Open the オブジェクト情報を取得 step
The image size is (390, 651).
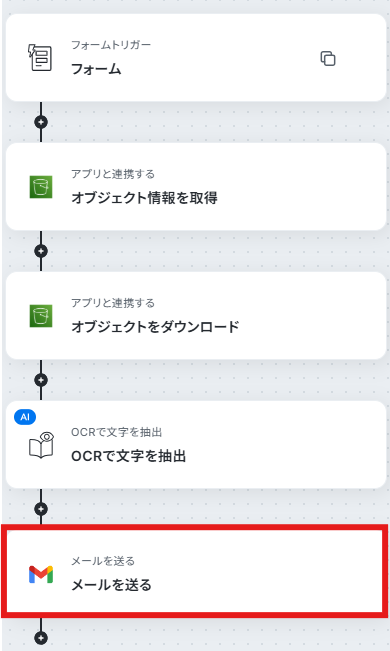[x=196, y=187]
